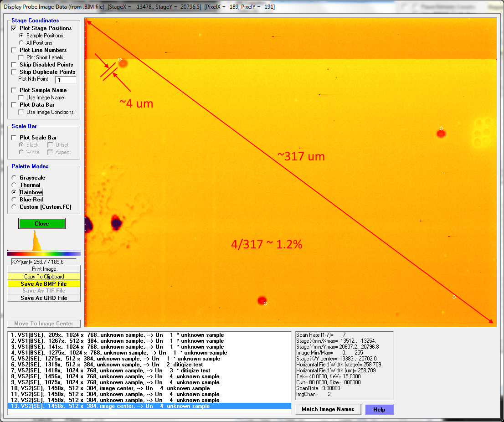The height and width of the screenshot is (422, 504).
Task: Select the Blue-Red palette option
Action: (x=15, y=200)
